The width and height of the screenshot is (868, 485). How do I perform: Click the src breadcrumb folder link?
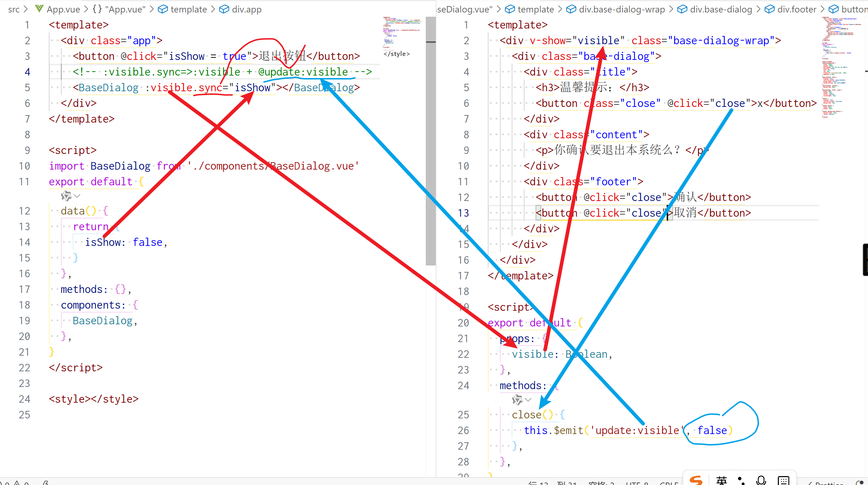click(x=14, y=9)
